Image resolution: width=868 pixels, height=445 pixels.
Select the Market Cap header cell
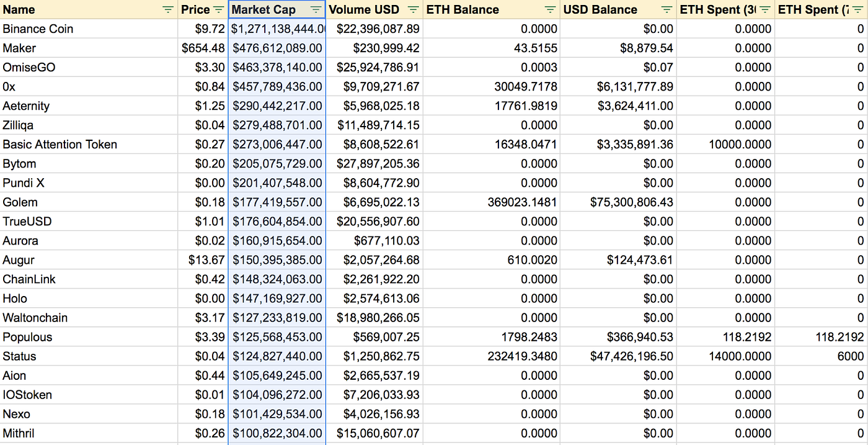[x=277, y=9]
